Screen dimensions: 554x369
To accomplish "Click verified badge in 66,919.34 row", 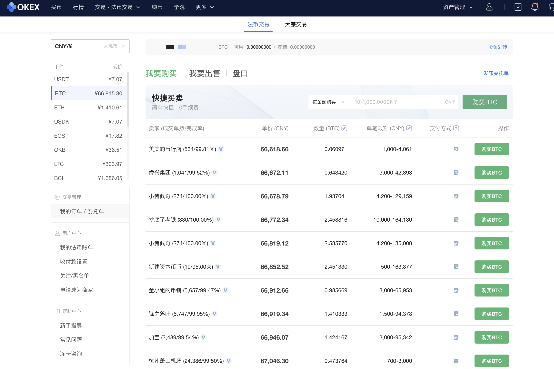I will click(214, 314).
